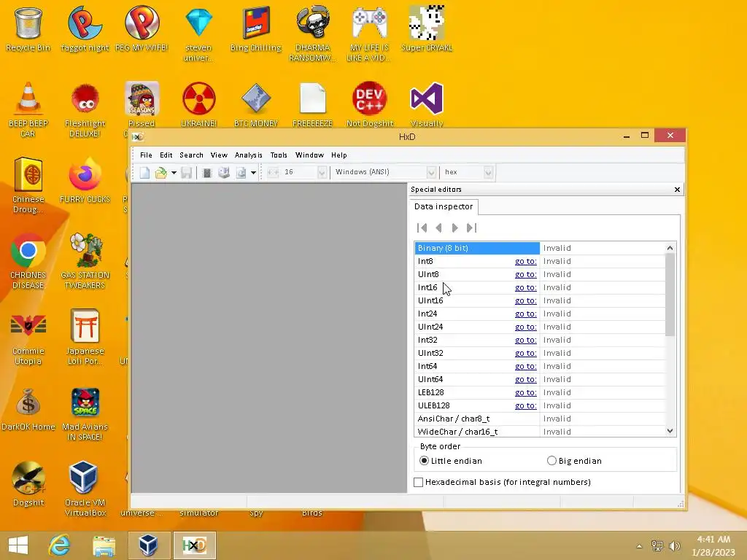This screenshot has height=560, width=747.
Task: Select the Commie Utopia desktop icon
Action: pyautogui.click(x=28, y=338)
